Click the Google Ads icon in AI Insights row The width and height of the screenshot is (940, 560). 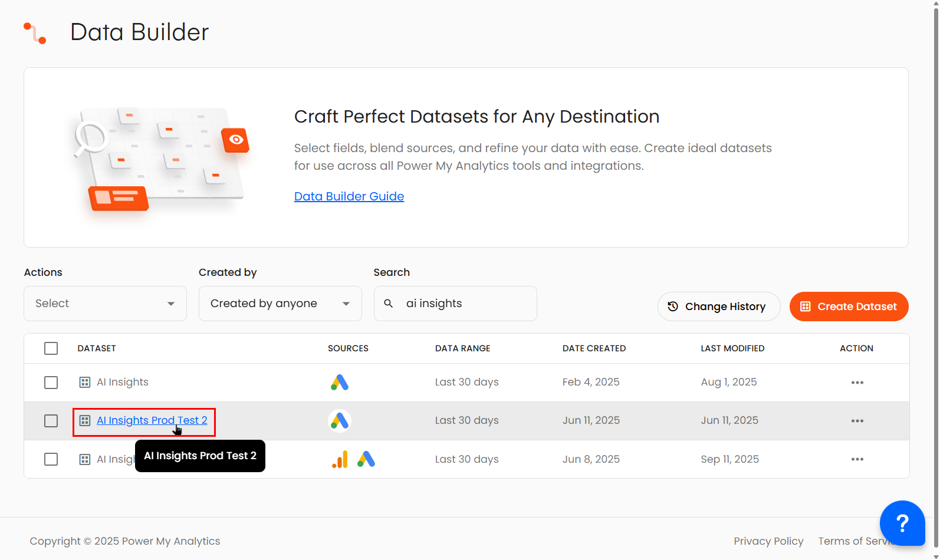[340, 383]
